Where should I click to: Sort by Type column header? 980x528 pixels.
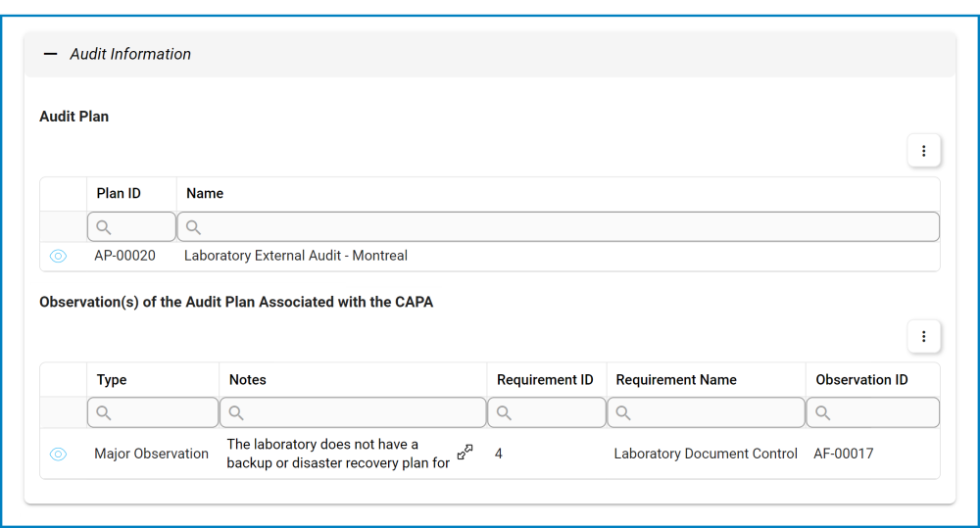[x=112, y=380]
